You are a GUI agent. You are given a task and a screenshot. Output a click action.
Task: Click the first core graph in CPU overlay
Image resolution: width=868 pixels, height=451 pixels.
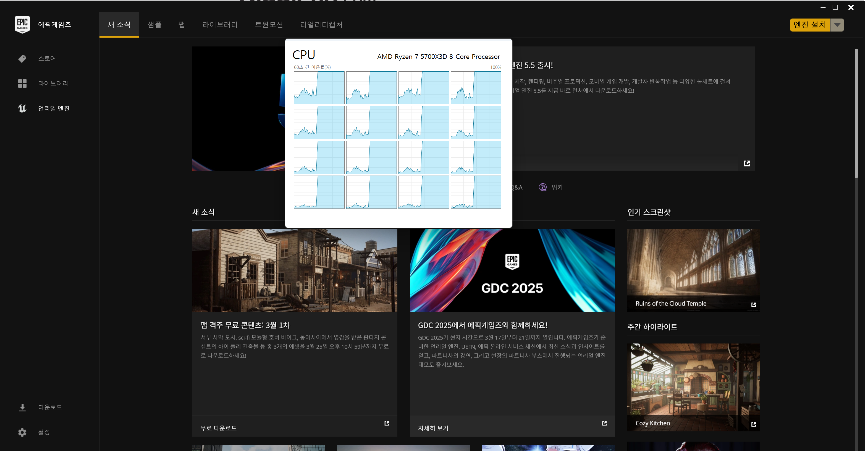(319, 88)
